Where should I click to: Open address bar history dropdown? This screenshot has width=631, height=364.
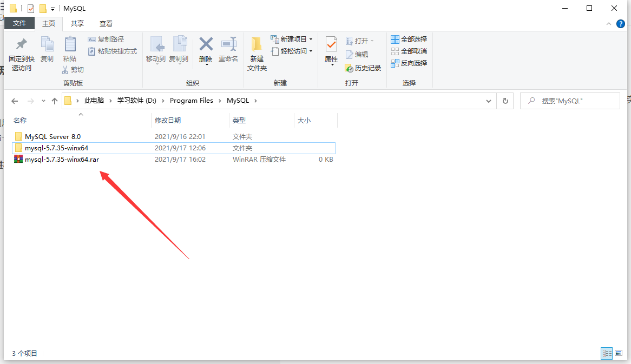coord(489,101)
